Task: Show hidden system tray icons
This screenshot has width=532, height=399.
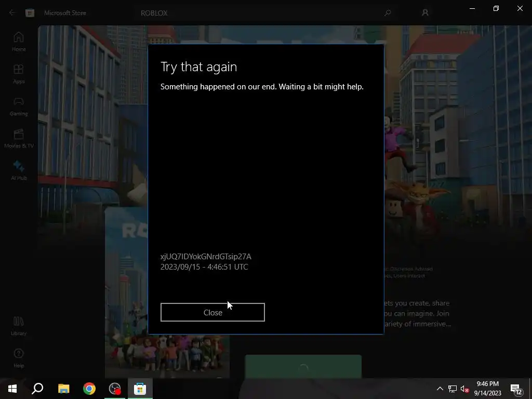Action: click(x=440, y=389)
